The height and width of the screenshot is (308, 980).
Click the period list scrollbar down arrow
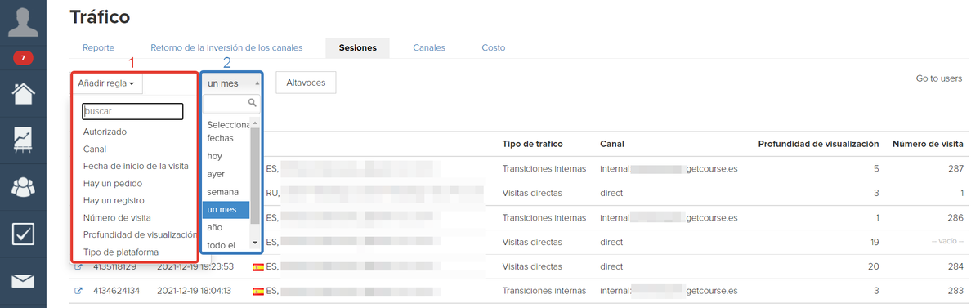(x=254, y=243)
